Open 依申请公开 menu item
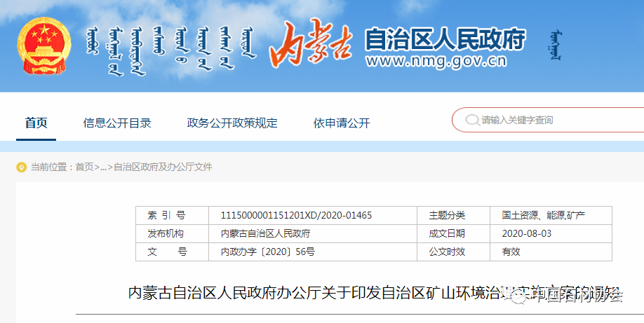This screenshot has width=644, height=323. (342, 123)
